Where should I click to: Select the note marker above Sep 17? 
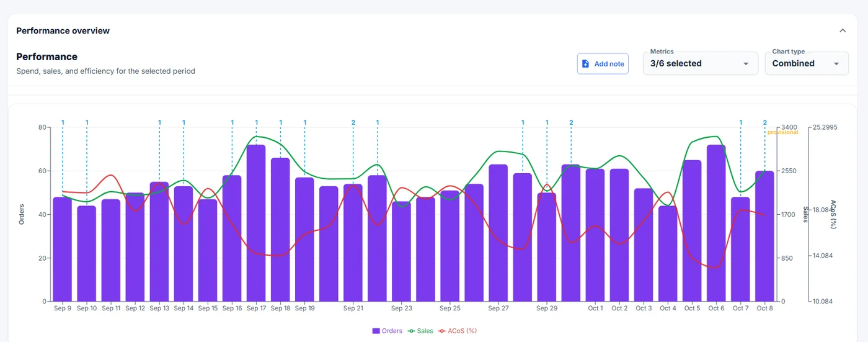coord(256,122)
